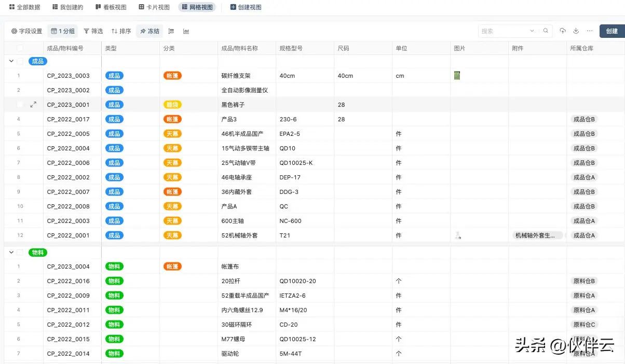This screenshot has width=625, height=364.
Task: Tick the select-all header checkbox
Action: click(20, 48)
